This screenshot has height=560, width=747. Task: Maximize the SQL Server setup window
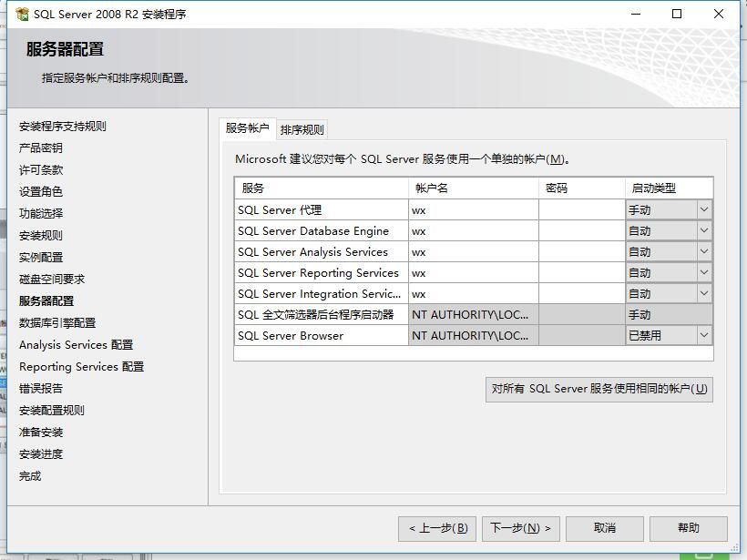tap(677, 14)
